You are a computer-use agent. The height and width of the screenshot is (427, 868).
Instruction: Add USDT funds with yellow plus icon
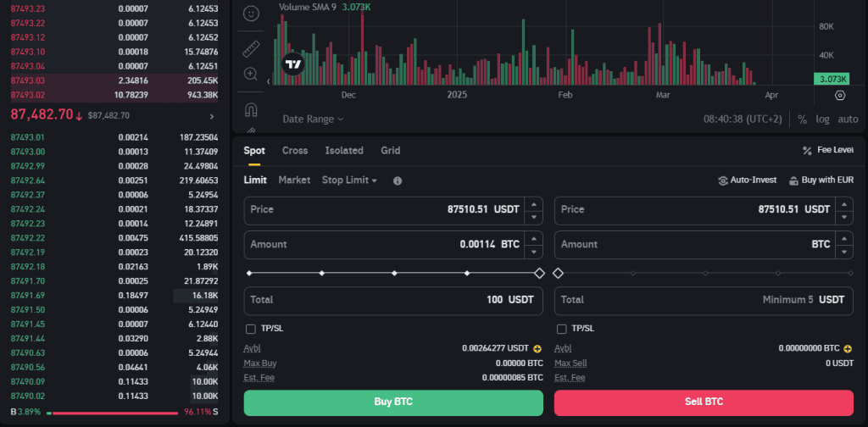tap(537, 348)
